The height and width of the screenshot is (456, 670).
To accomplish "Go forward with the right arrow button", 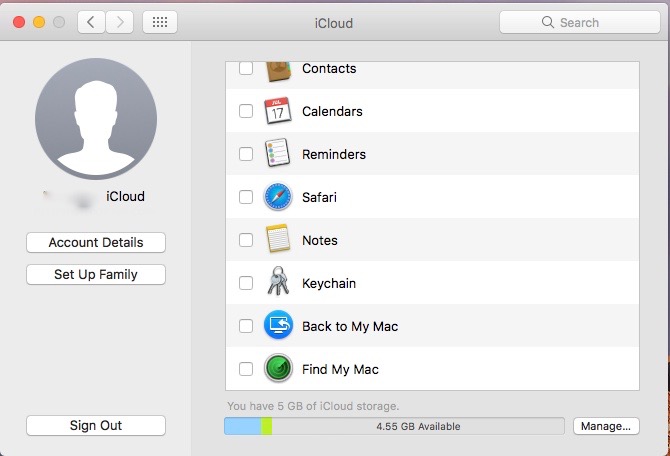I will click(120, 22).
